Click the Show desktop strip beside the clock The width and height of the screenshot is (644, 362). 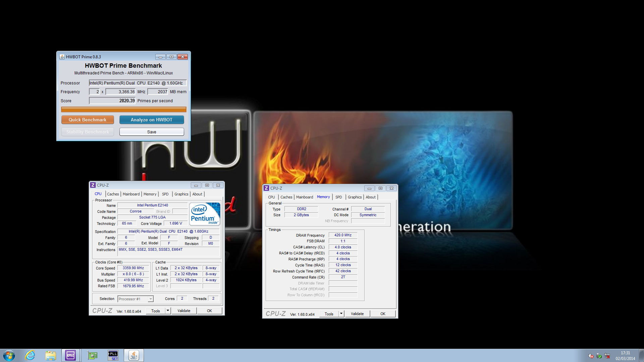(641, 355)
